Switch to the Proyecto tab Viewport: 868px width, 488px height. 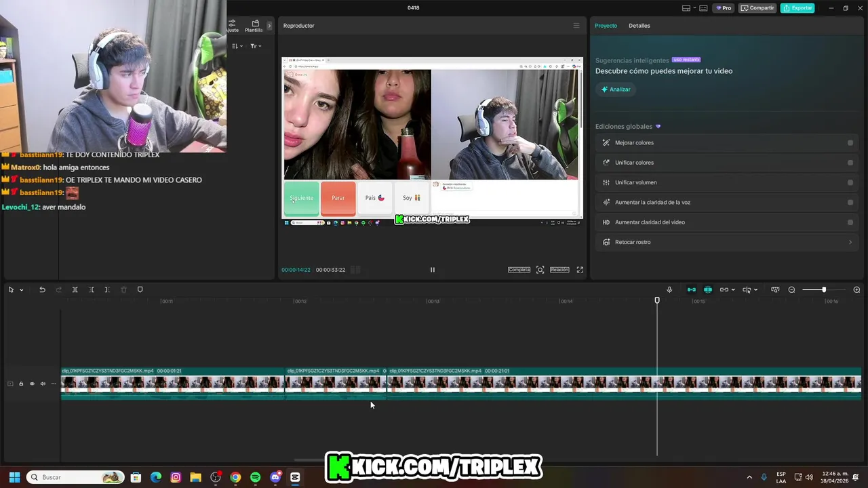(606, 26)
